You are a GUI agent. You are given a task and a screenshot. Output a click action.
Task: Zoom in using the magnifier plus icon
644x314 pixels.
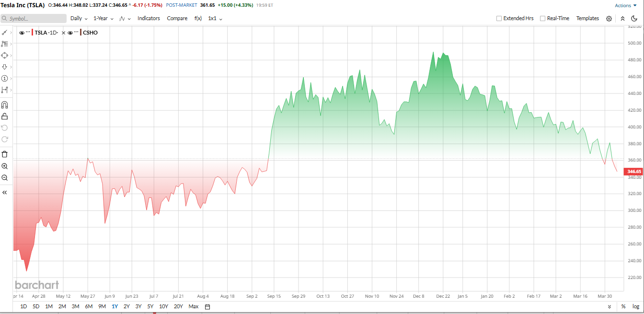click(x=5, y=166)
